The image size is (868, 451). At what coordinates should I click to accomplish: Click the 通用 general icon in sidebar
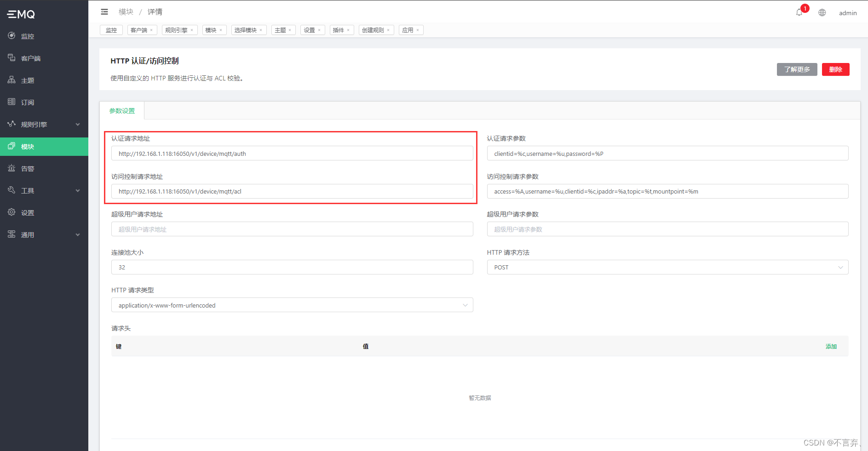coord(11,234)
